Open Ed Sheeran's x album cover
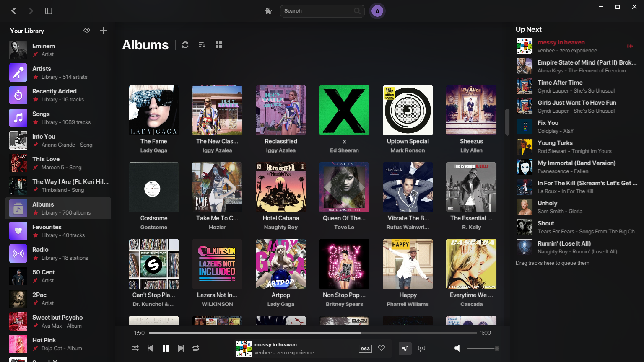The width and height of the screenshot is (644, 362). pos(344,110)
